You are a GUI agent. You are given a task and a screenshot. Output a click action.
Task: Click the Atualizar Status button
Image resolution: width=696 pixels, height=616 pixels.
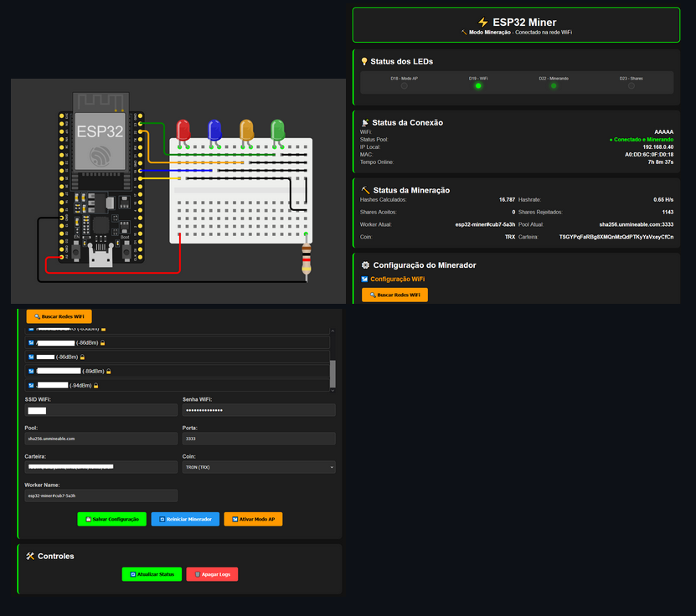coord(152,574)
